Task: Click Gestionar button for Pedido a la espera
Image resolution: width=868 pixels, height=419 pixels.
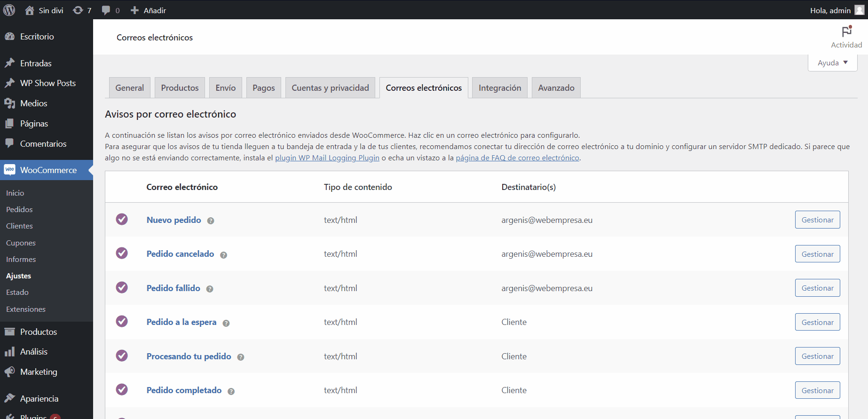Action: pos(817,322)
